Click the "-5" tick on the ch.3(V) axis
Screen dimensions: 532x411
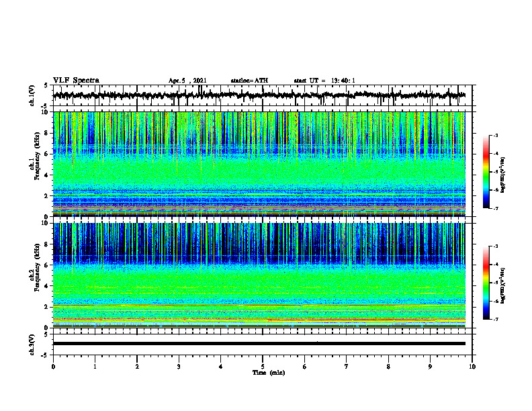click(x=45, y=355)
